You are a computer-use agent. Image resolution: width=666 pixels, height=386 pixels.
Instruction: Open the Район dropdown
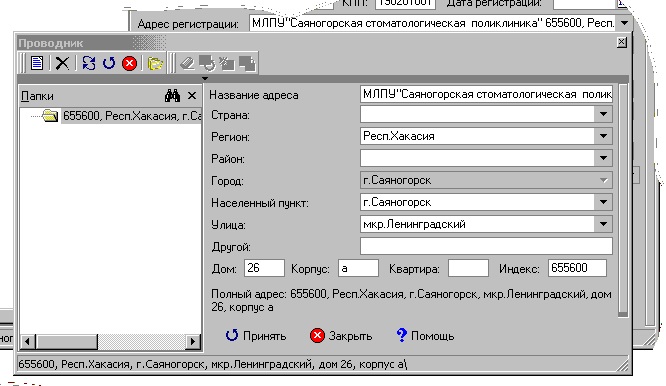[x=603, y=158]
